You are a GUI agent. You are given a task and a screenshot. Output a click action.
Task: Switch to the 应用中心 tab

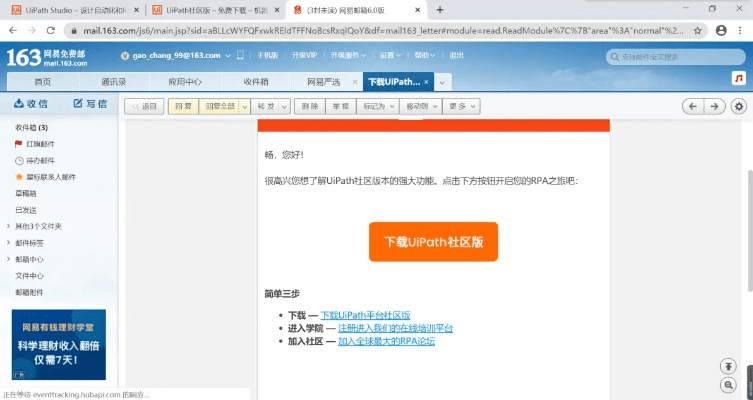[x=185, y=82]
